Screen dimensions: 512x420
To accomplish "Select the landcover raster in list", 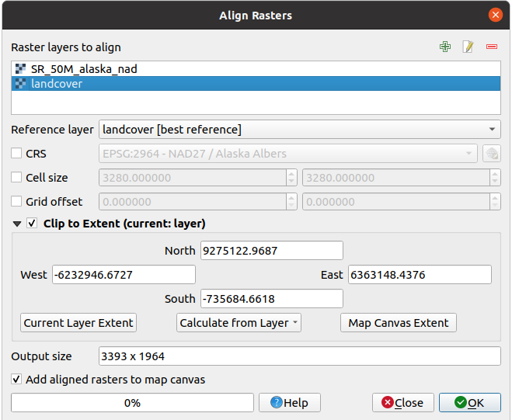I will click(x=57, y=84).
